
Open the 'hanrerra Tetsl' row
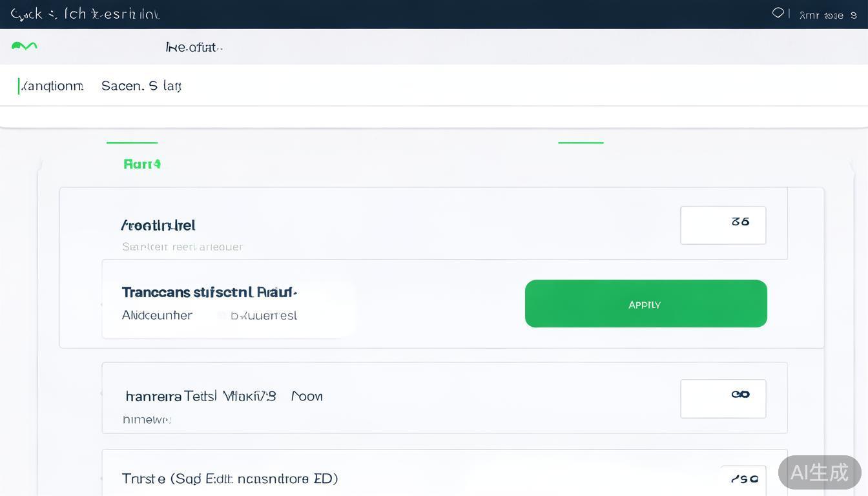[x=200, y=396]
